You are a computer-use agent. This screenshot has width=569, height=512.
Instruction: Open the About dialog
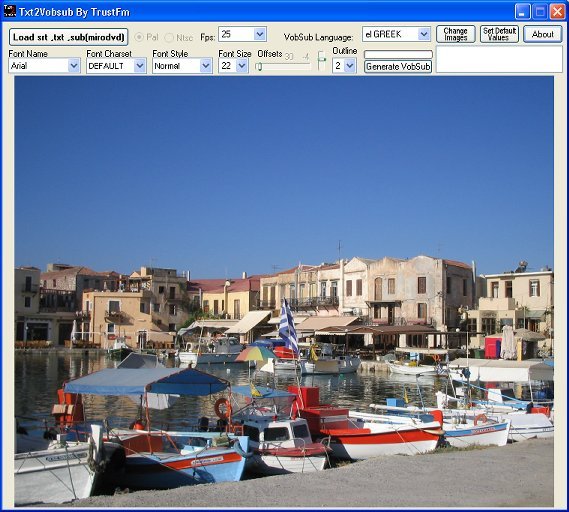[543, 34]
